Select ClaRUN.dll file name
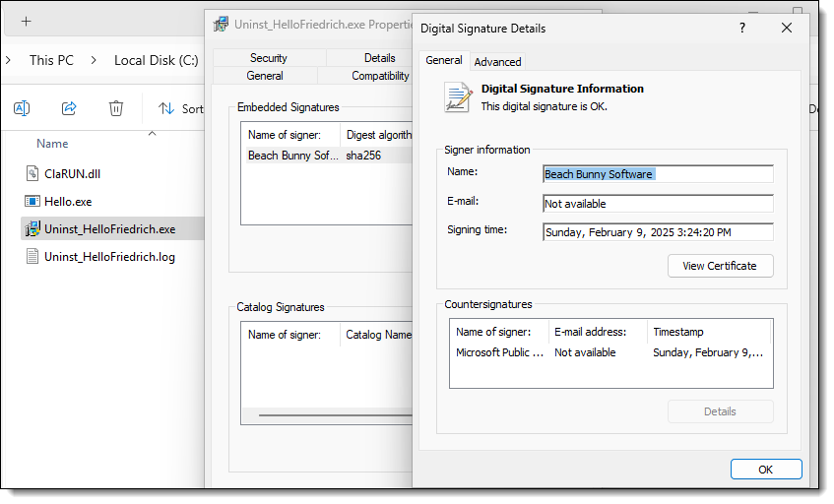Screen dimensions: 834x504 coord(72,174)
